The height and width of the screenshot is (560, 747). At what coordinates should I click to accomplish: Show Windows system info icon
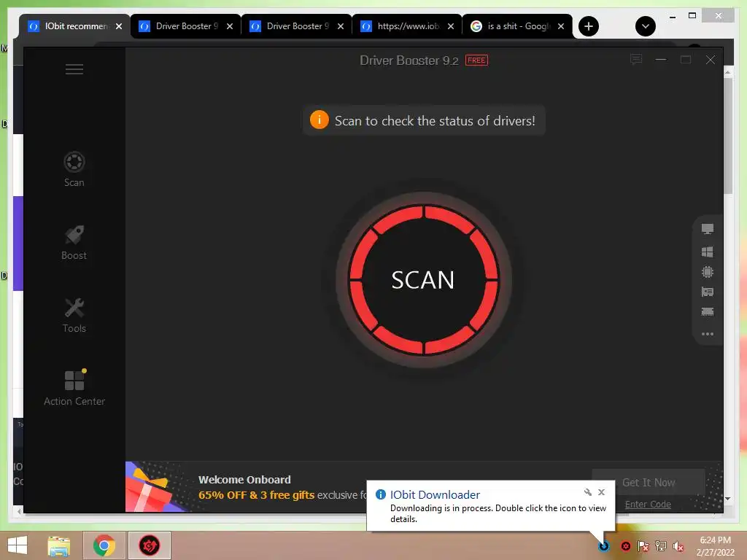click(708, 252)
